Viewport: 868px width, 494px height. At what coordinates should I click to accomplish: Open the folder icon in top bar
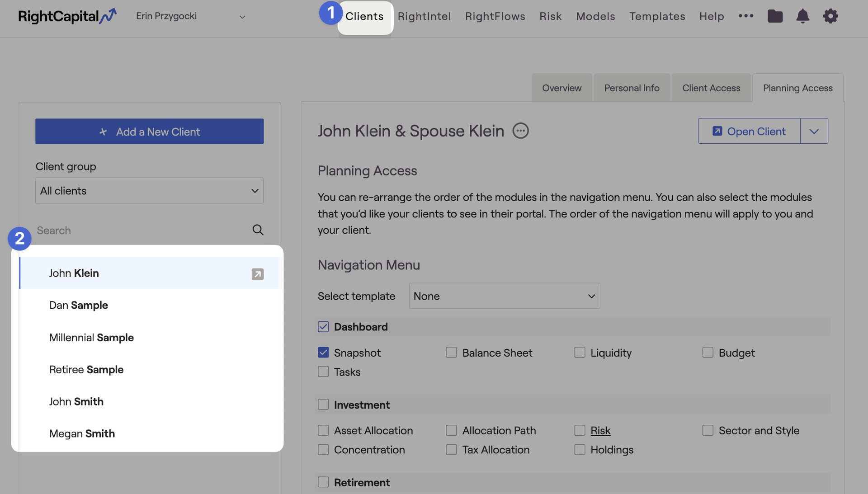[x=775, y=16]
